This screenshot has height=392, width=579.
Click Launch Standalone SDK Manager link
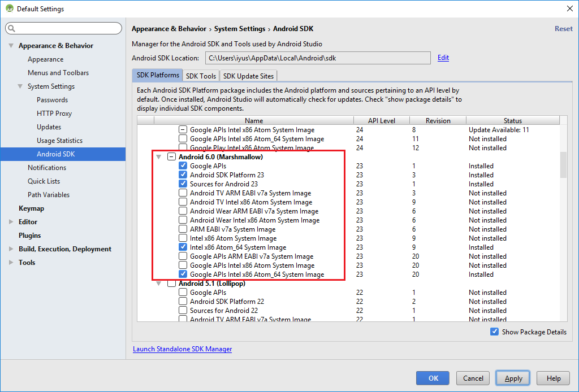(x=183, y=349)
